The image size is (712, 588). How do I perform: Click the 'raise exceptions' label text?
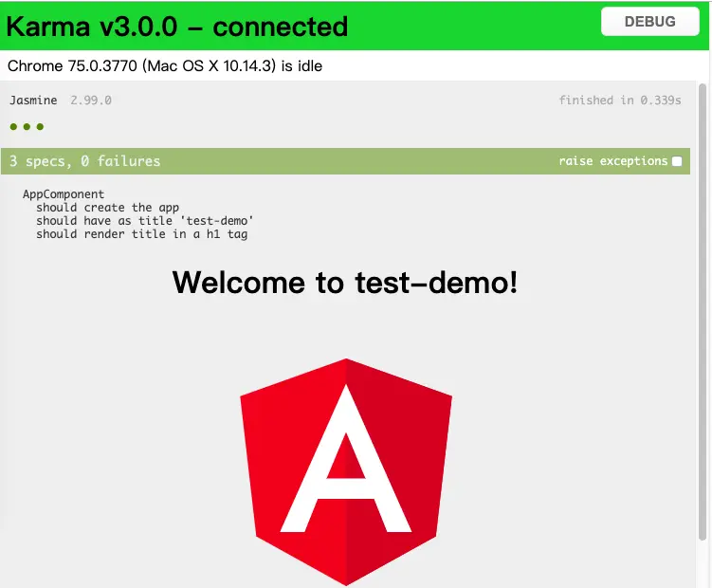click(613, 161)
